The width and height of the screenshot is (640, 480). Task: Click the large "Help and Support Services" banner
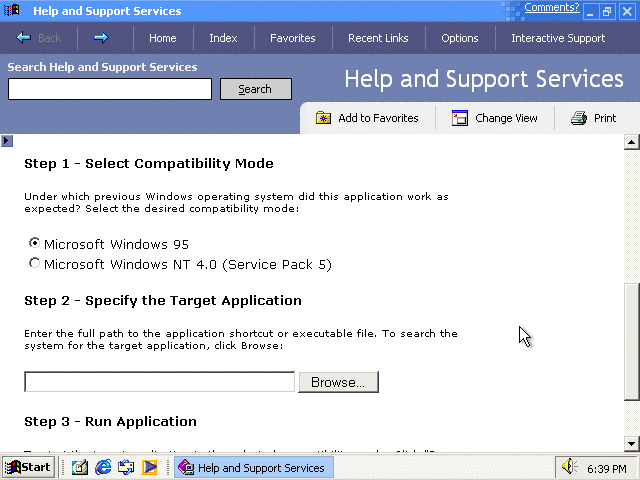(x=484, y=79)
